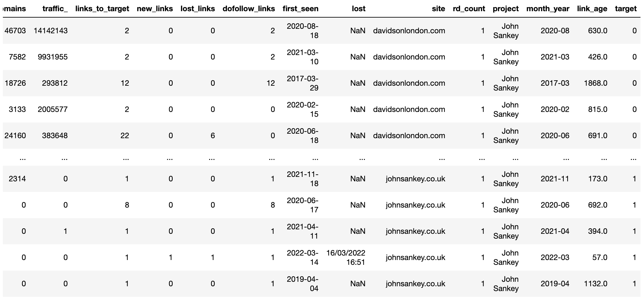
Task: Select the rd_count column header
Action: (469, 9)
